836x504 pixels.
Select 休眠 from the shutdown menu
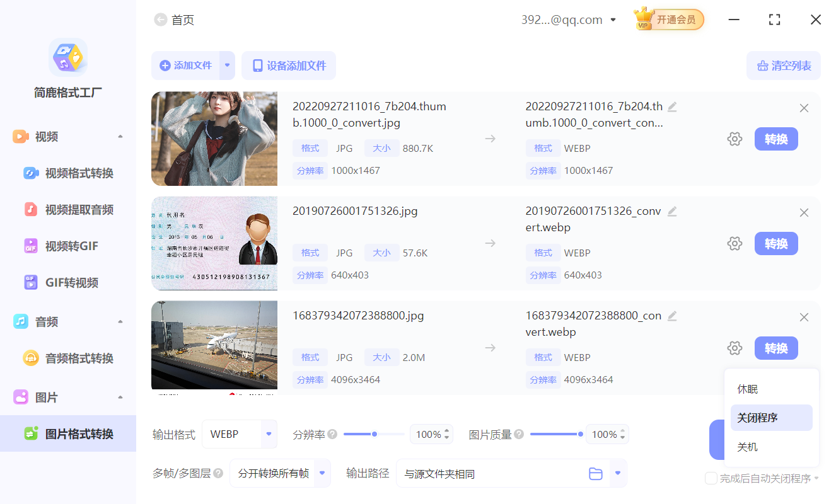[x=747, y=389]
